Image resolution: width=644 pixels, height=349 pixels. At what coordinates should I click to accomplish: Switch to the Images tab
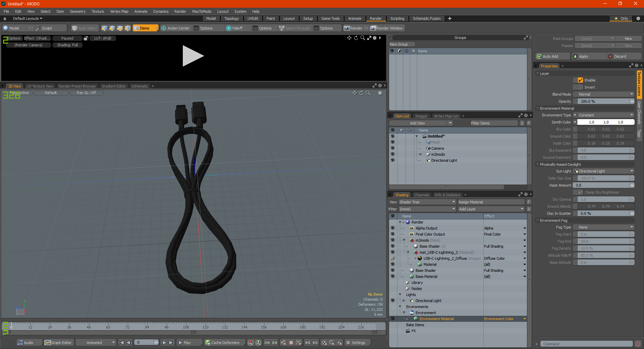(421, 116)
